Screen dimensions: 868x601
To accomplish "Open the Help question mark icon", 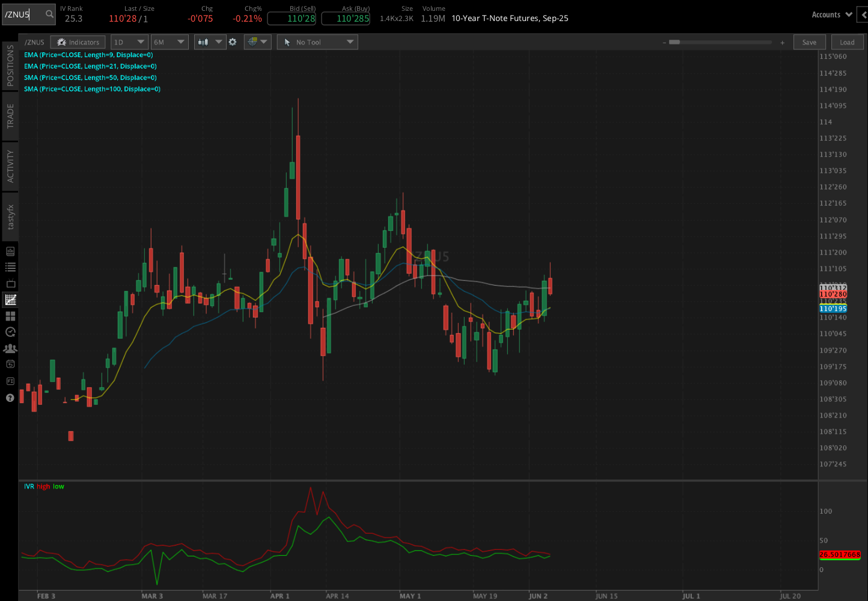I will [10, 398].
